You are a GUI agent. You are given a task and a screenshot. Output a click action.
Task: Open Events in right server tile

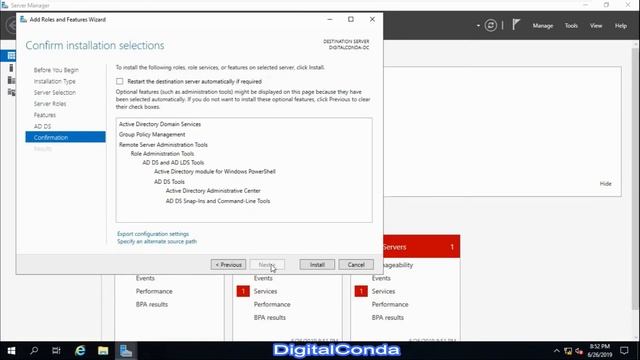tap(381, 278)
